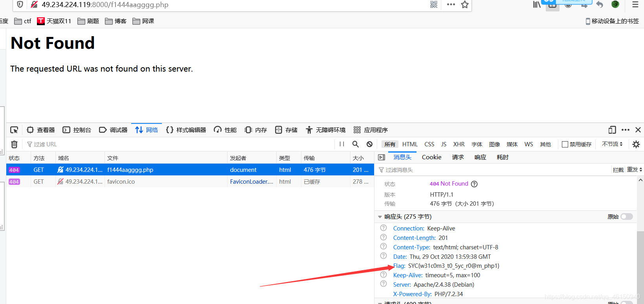Image resolution: width=644 pixels, height=304 pixels.
Task: Open network settings gear icon
Action: [636, 144]
